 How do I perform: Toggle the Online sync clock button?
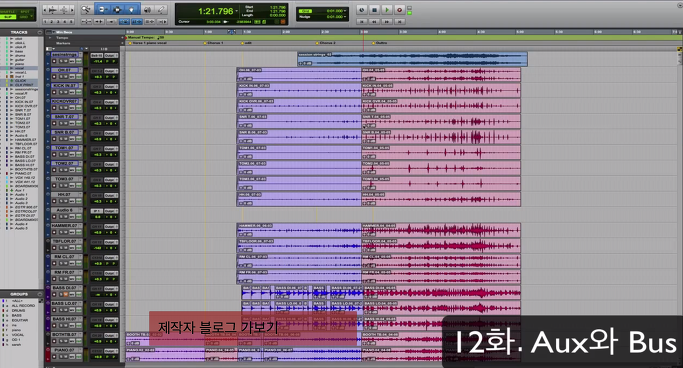click(x=362, y=10)
